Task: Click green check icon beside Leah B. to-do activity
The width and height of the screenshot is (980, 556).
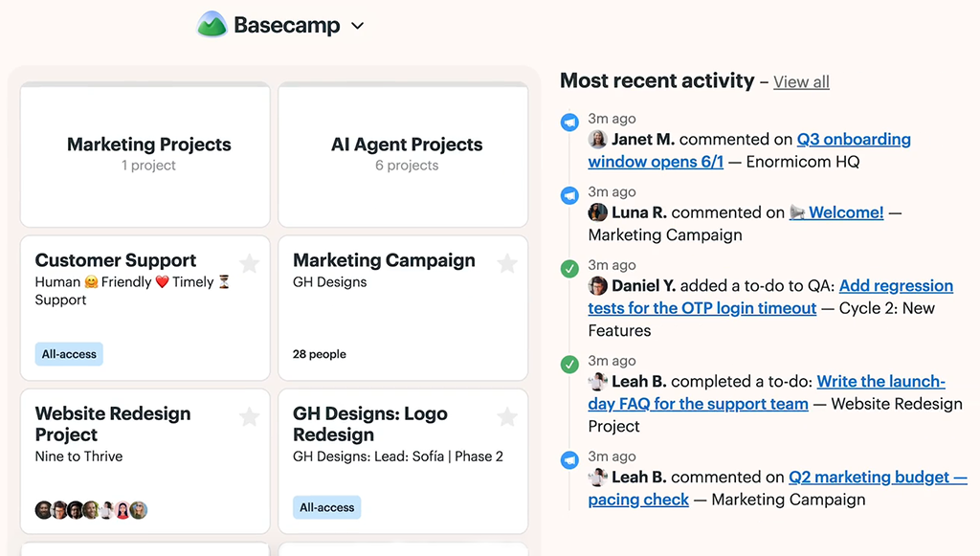Action: coord(569,365)
